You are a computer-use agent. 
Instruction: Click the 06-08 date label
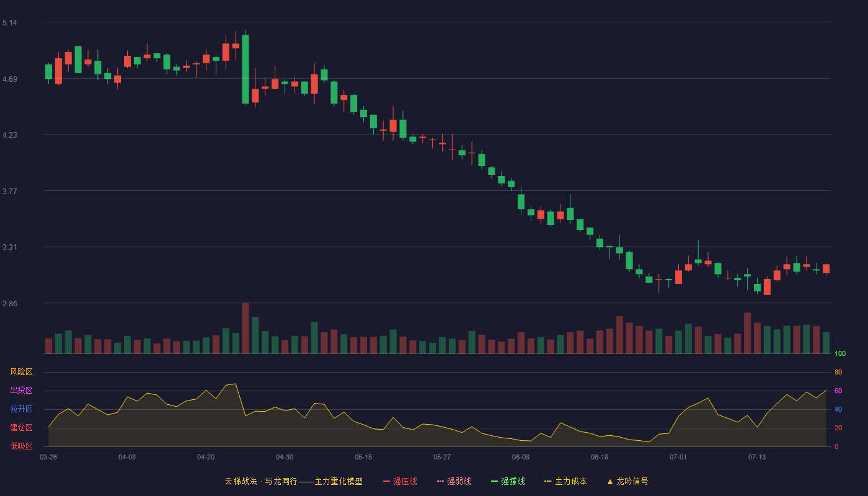click(x=521, y=457)
